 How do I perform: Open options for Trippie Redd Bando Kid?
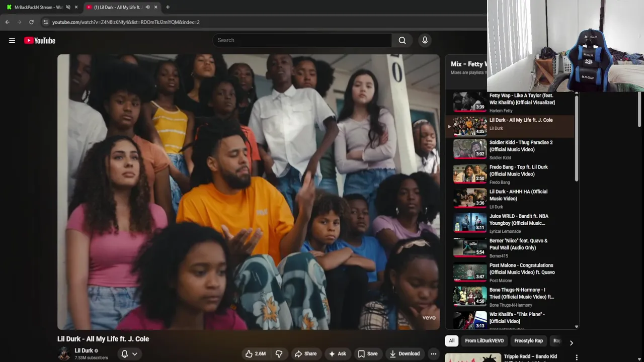[x=577, y=357]
